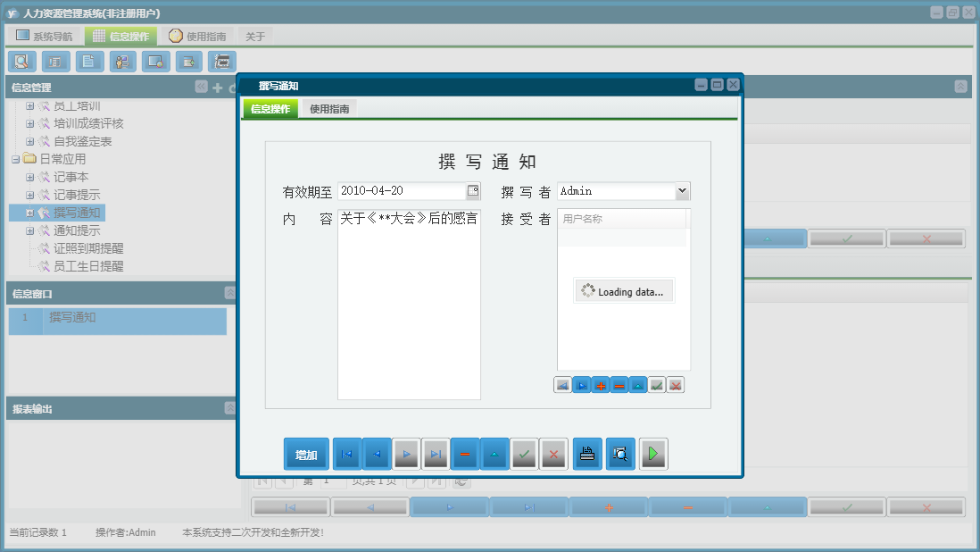This screenshot has width=980, height=552.
Task: Click red X under recipient list
Action: (676, 385)
